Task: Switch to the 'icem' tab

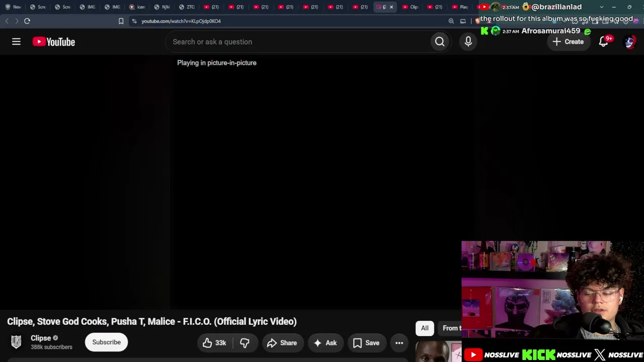Action: point(137,7)
